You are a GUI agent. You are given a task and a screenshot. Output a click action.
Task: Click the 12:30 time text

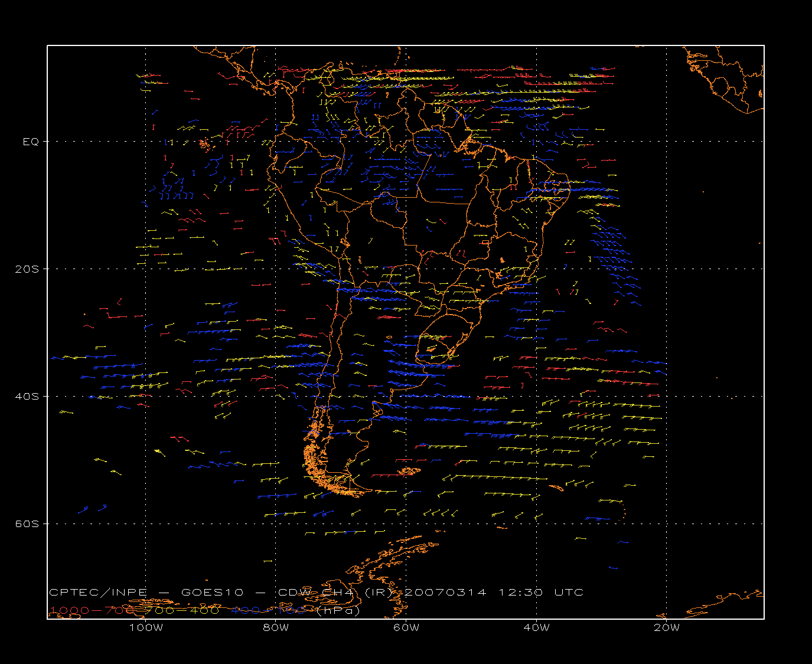521,593
